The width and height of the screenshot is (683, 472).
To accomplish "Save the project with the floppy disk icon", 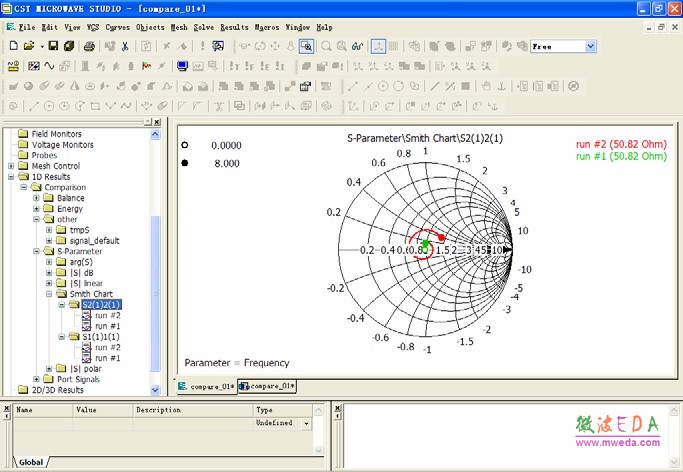I will click(53, 46).
